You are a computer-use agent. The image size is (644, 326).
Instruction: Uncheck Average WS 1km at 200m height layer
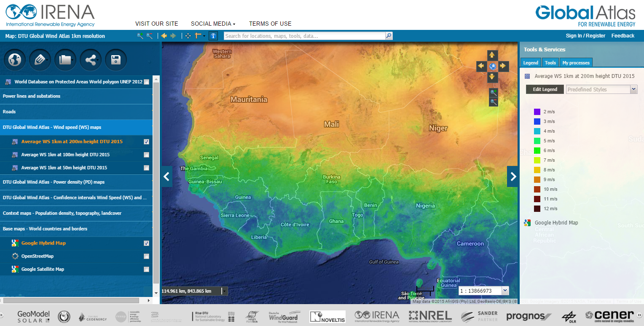click(146, 142)
